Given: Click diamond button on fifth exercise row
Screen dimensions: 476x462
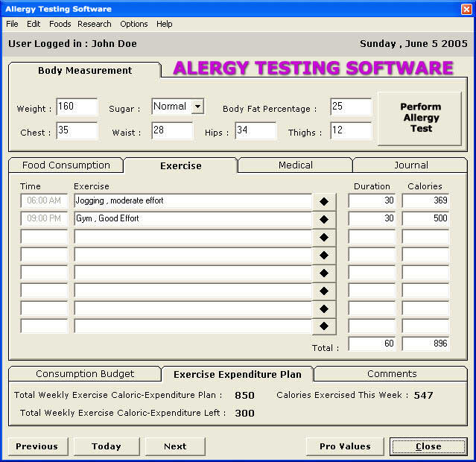Looking at the screenshot, I should pyautogui.click(x=324, y=273).
